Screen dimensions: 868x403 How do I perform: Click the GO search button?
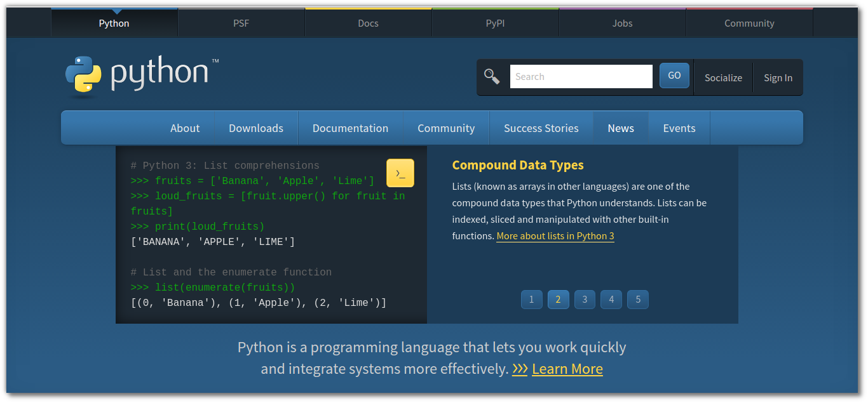(674, 76)
